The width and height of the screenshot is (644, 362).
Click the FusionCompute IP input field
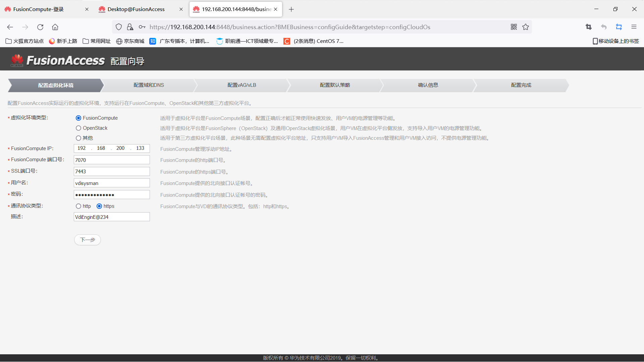[x=112, y=148]
